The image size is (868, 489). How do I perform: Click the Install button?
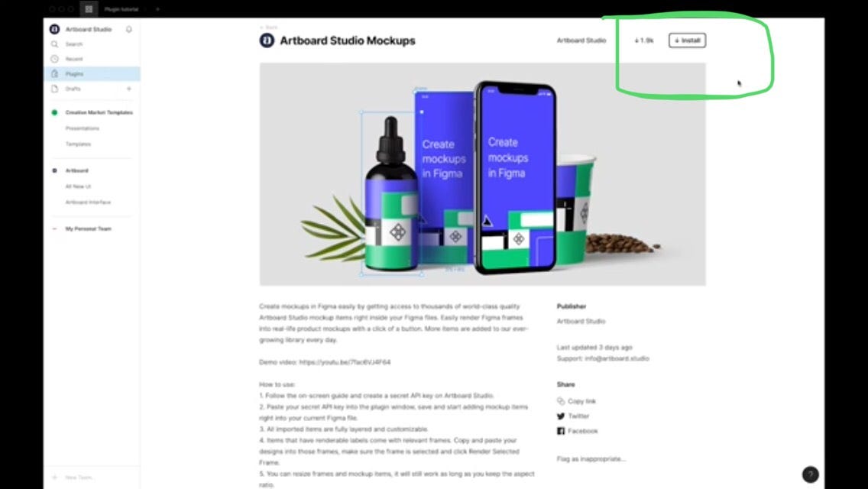[x=687, y=40]
